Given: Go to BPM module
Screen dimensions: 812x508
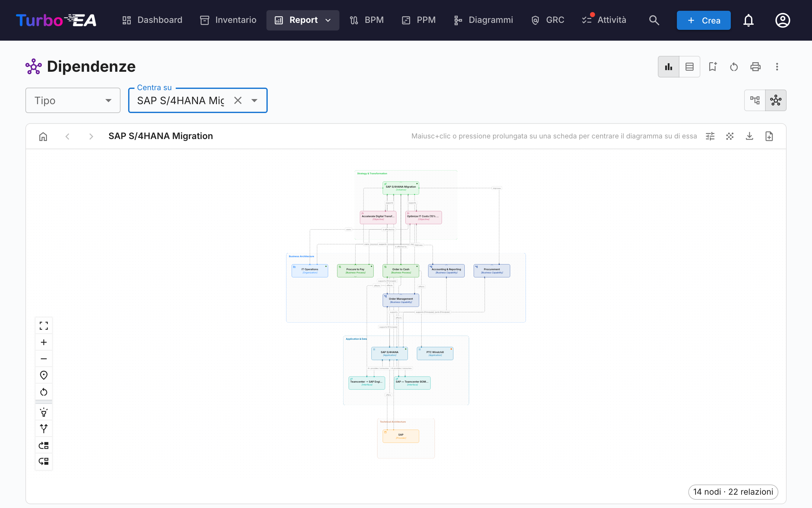Looking at the screenshot, I should (x=367, y=20).
